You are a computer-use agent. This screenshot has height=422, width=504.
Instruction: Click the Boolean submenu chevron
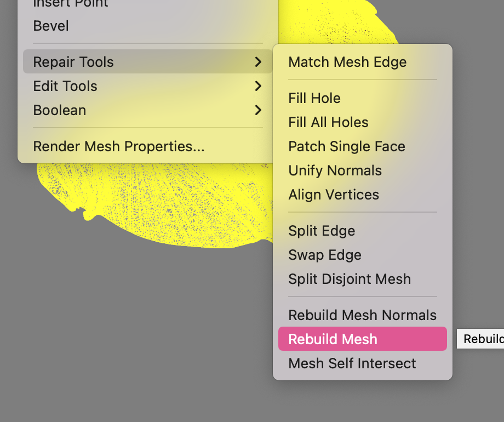pyautogui.click(x=258, y=110)
